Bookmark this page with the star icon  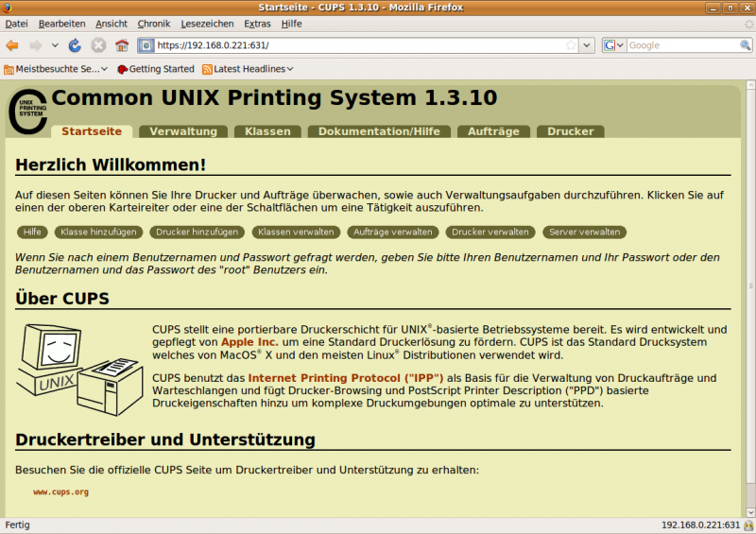click(x=571, y=45)
